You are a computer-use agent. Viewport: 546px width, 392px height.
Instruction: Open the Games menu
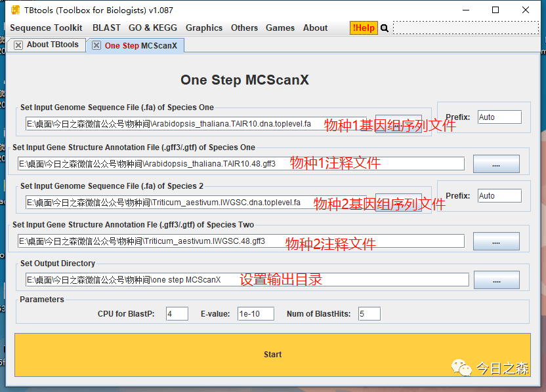[x=280, y=28]
